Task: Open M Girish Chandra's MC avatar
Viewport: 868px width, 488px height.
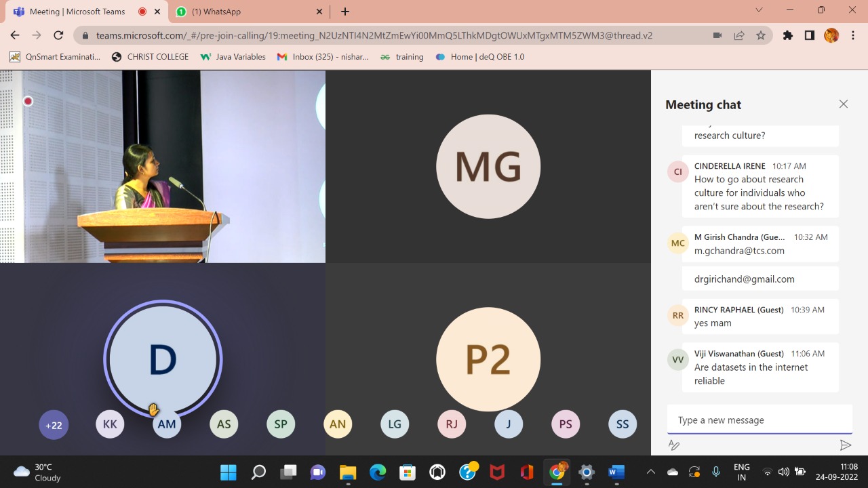Action: [678, 243]
